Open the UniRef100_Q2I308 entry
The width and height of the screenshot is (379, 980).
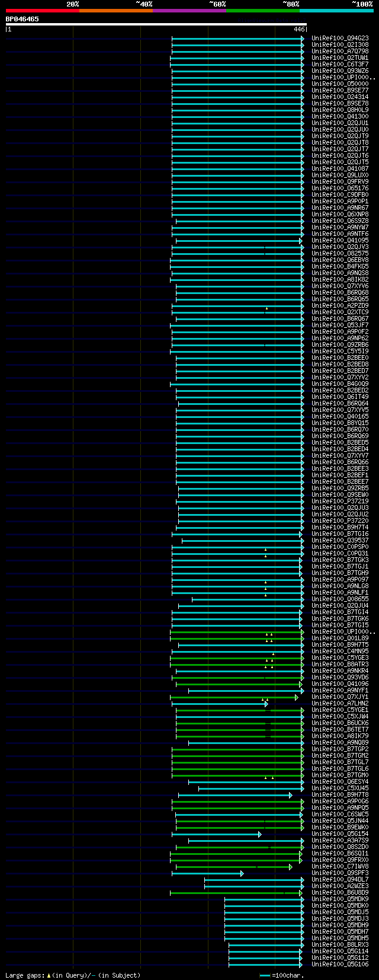point(340,44)
